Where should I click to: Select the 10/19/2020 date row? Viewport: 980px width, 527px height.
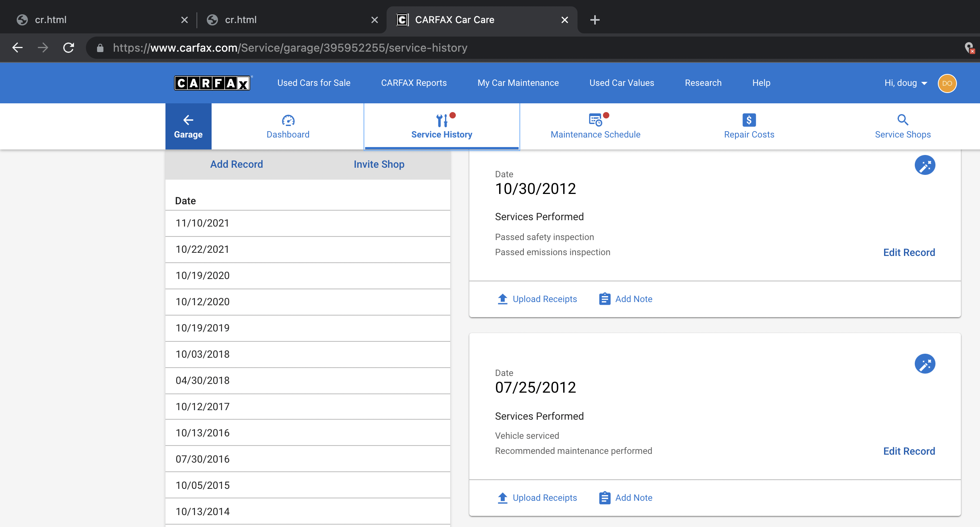(x=308, y=276)
